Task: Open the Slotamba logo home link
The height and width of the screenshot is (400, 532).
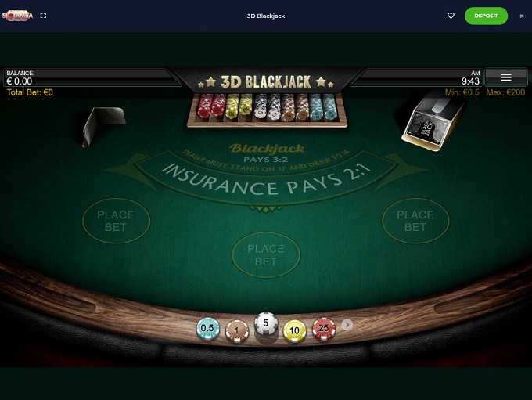Action: pos(18,16)
